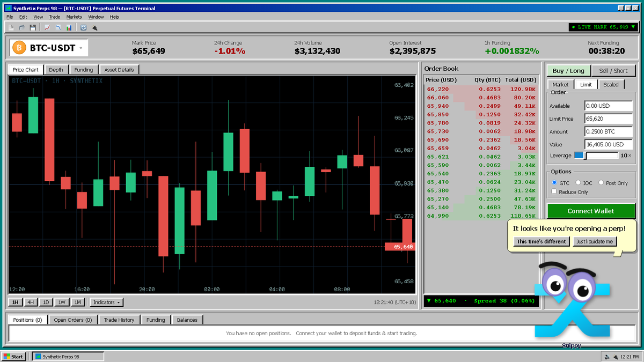The height and width of the screenshot is (362, 644).
Task: Switch to the Asset Details tab
Action: click(x=119, y=70)
